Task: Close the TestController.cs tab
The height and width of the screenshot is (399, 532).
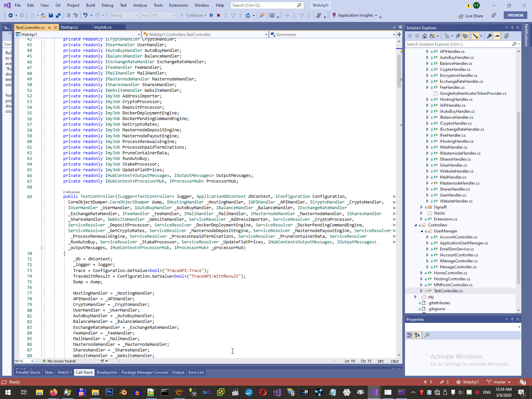Action: [x=55, y=28]
